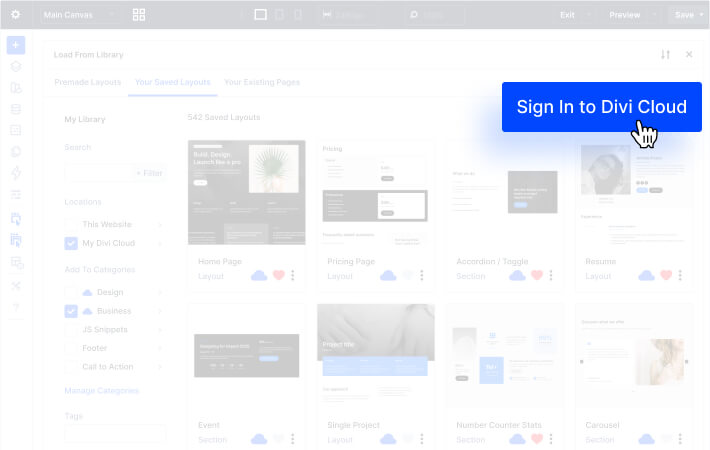
Task: Check the This Website location checkbox
Action: 71,225
